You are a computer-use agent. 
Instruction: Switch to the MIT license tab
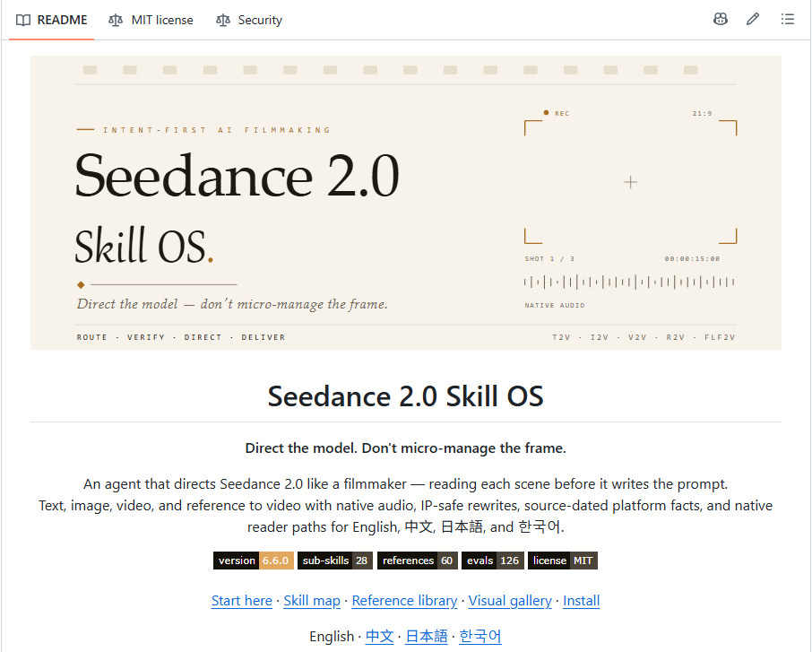[151, 21]
